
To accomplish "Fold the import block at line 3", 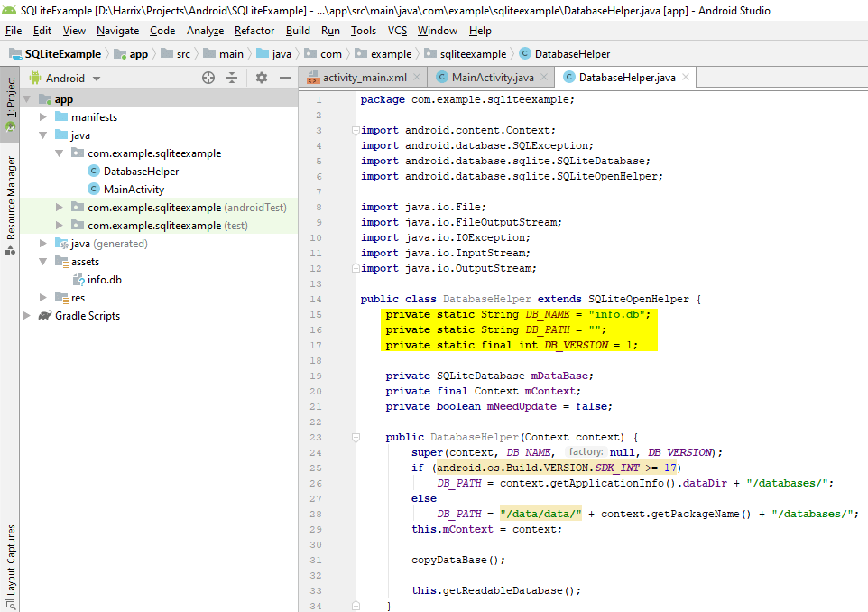I will point(356,130).
